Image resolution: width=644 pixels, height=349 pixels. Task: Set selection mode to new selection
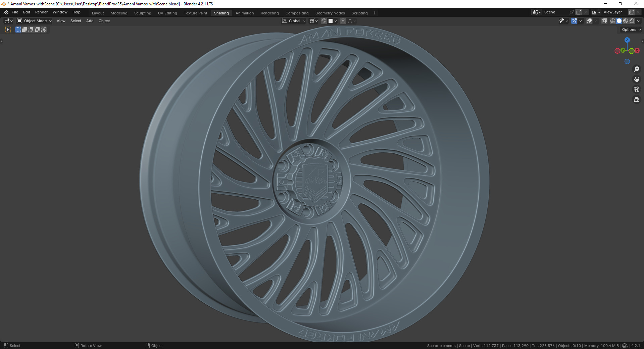[x=18, y=30]
